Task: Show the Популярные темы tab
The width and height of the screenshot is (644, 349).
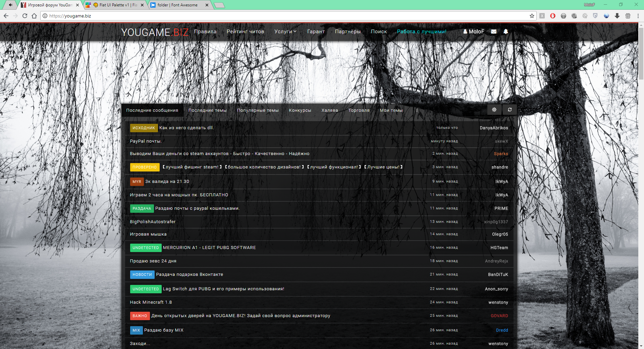Action: tap(258, 110)
